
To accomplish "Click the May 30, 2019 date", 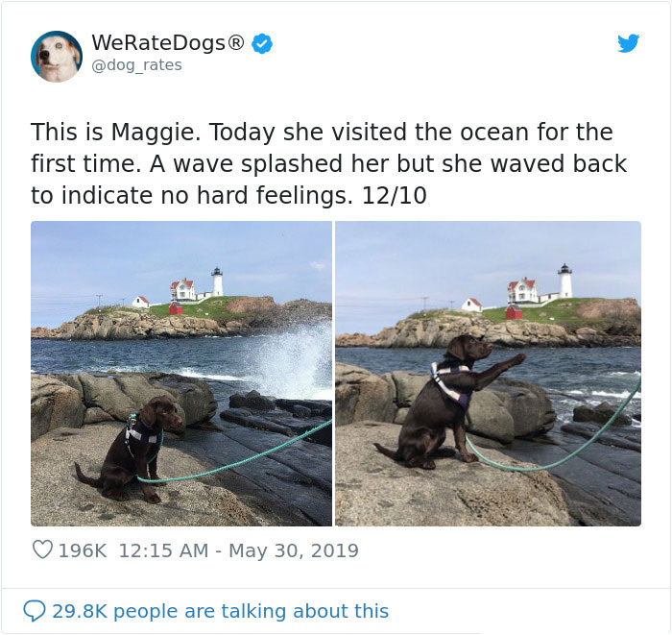I will (294, 550).
